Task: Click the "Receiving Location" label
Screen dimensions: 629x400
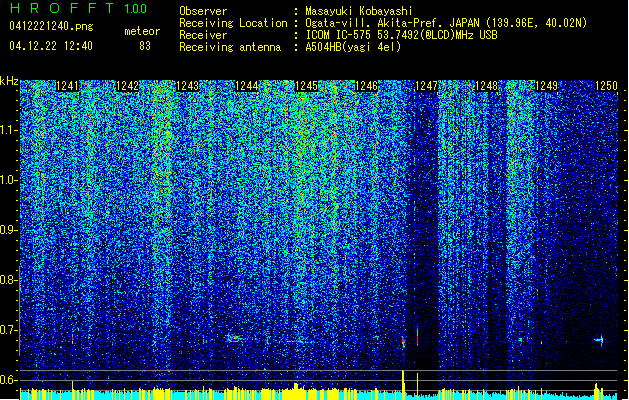Action: [x=233, y=23]
